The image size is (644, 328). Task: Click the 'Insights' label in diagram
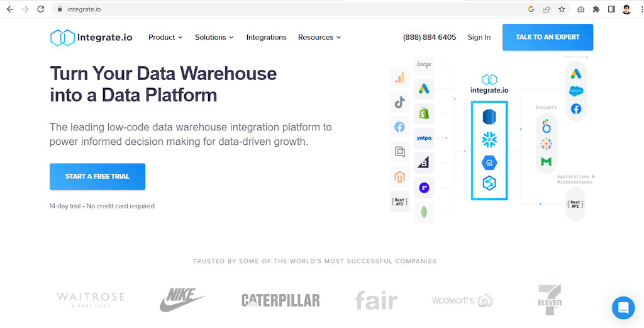point(546,107)
